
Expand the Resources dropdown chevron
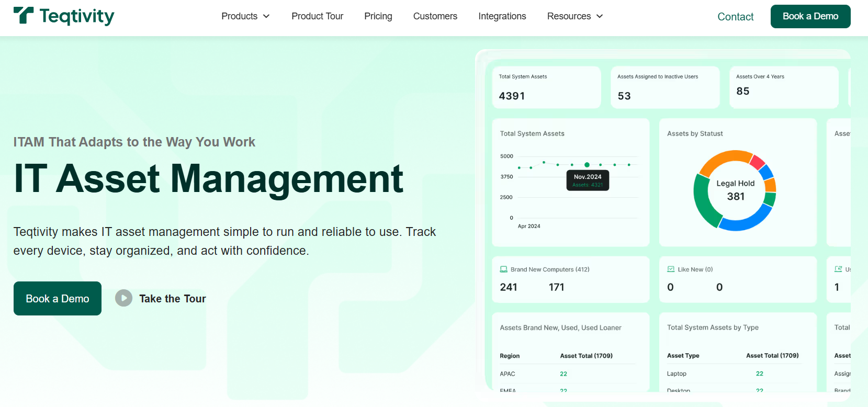tap(600, 16)
